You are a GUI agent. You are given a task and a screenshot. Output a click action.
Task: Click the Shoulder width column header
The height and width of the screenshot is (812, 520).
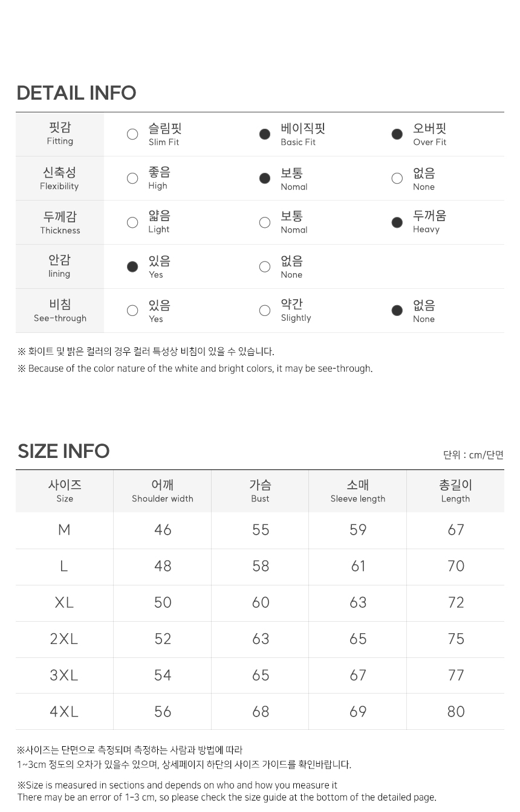click(163, 491)
